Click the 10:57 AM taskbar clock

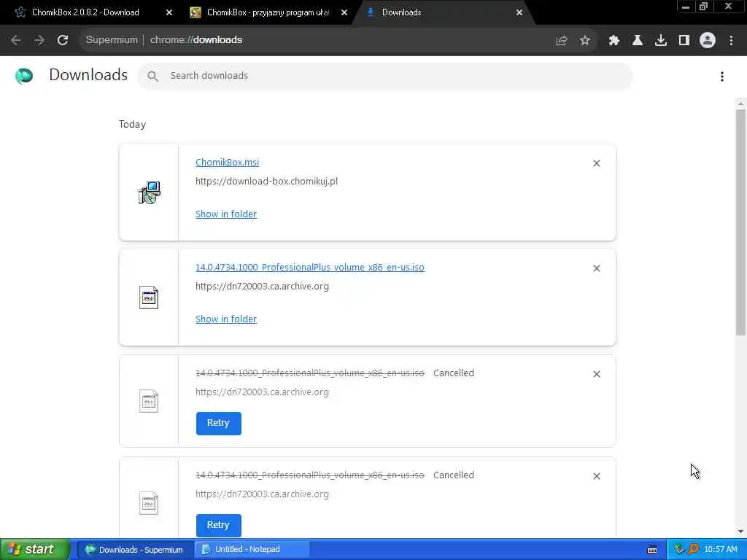click(x=721, y=550)
